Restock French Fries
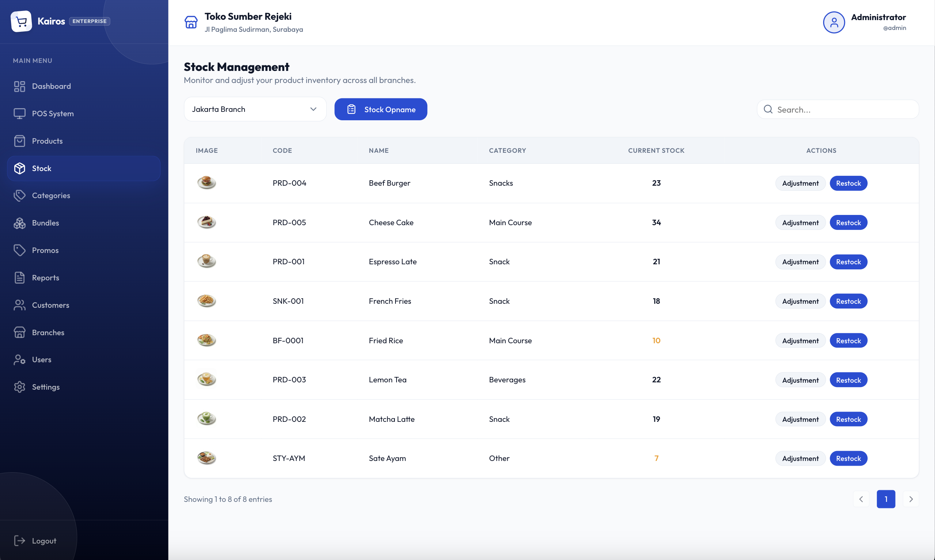 pyautogui.click(x=848, y=301)
